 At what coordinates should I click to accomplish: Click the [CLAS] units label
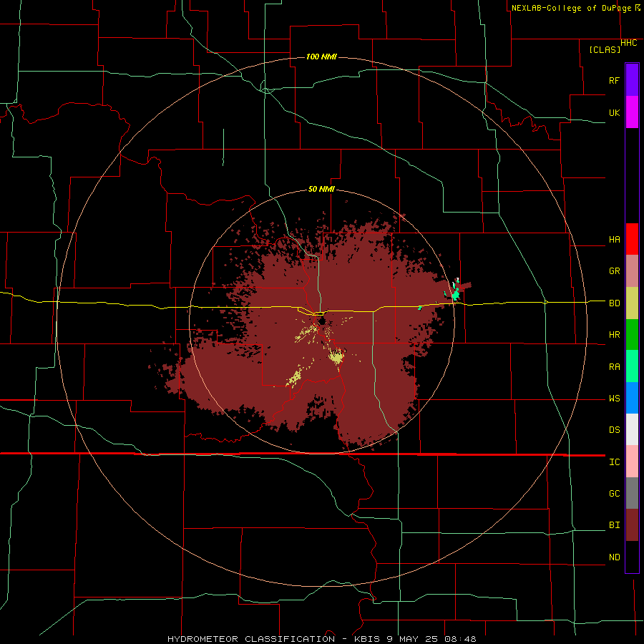pos(605,50)
